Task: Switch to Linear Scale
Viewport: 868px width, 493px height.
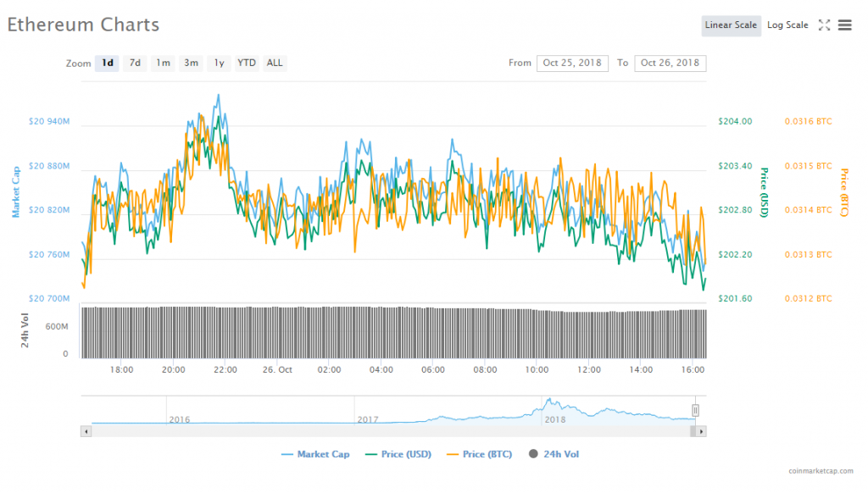Action: click(x=731, y=25)
